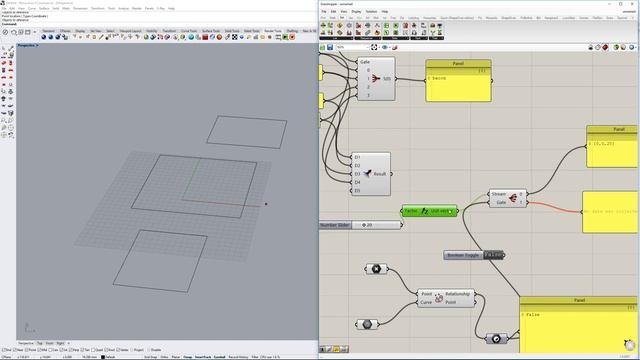Expand the Text group panel
Viewport: 640px width, 360px height.
coord(418,38)
